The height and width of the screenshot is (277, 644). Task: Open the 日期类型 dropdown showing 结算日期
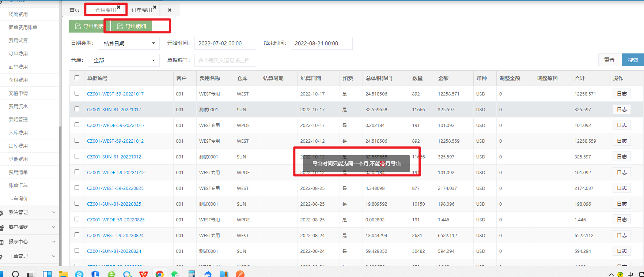pos(129,43)
